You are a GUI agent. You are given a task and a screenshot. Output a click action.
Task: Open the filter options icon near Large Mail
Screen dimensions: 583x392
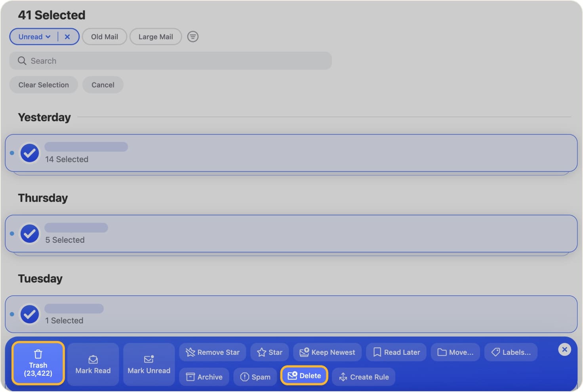[192, 36]
